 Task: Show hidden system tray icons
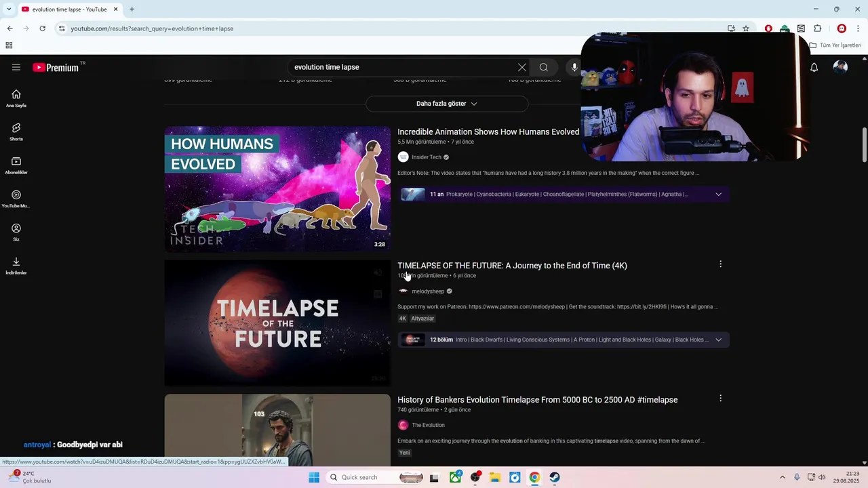(783, 477)
